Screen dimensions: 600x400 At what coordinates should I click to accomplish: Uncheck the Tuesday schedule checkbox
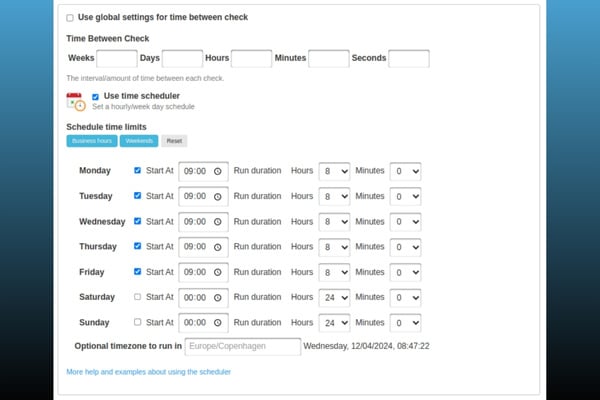coord(137,196)
